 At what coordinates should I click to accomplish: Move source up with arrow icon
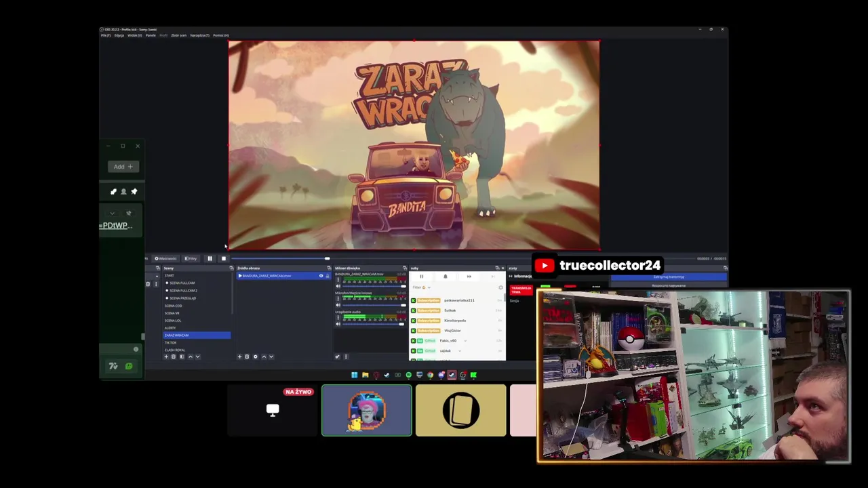264,357
